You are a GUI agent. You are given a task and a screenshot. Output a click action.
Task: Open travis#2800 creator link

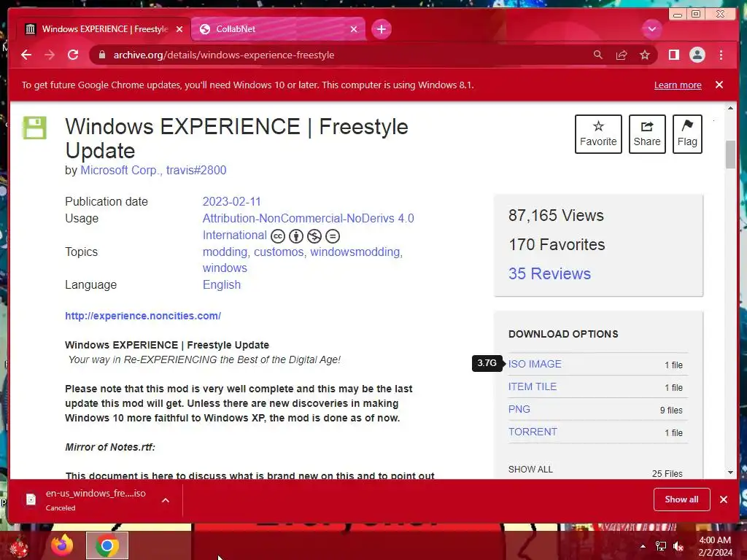pyautogui.click(x=196, y=170)
